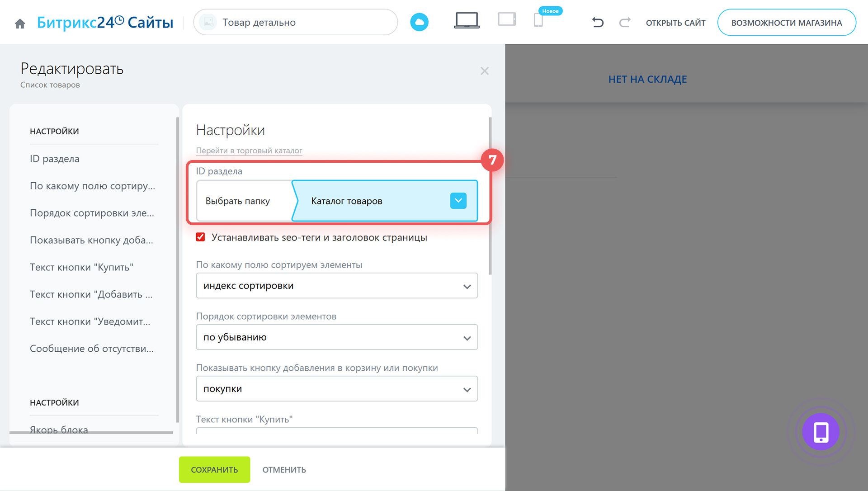868x491 pixels.
Task: Select ID раздела in settings sidebar
Action: (x=55, y=159)
